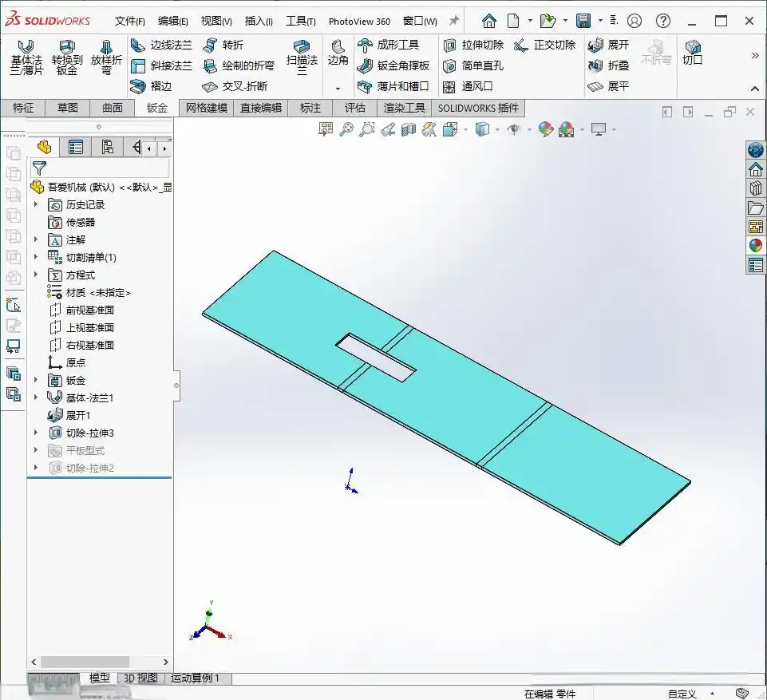This screenshot has width=767, height=700.
Task: Open the hide/show items dropdown
Action: pyautogui.click(x=529, y=129)
